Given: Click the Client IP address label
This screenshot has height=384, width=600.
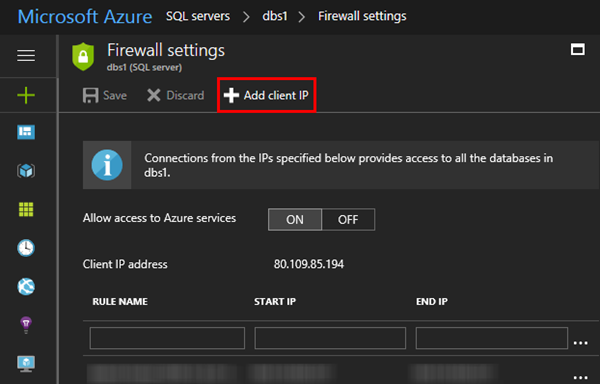Looking at the screenshot, I should click(125, 264).
